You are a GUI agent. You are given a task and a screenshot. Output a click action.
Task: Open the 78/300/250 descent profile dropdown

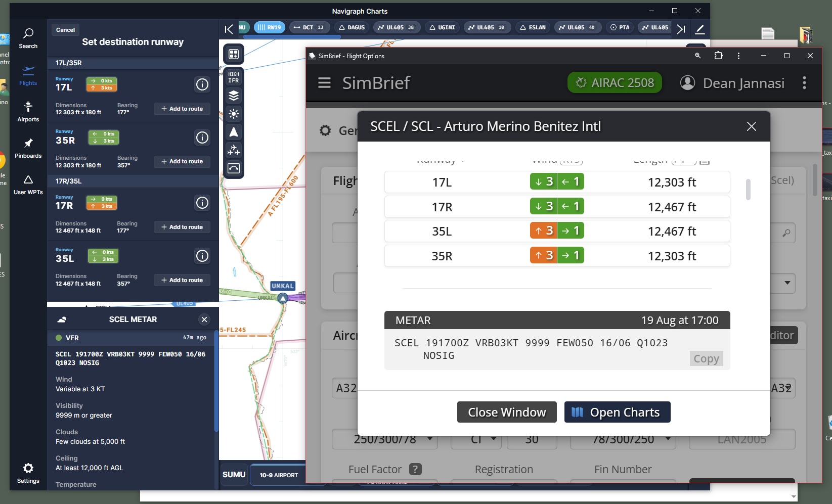pyautogui.click(x=623, y=439)
